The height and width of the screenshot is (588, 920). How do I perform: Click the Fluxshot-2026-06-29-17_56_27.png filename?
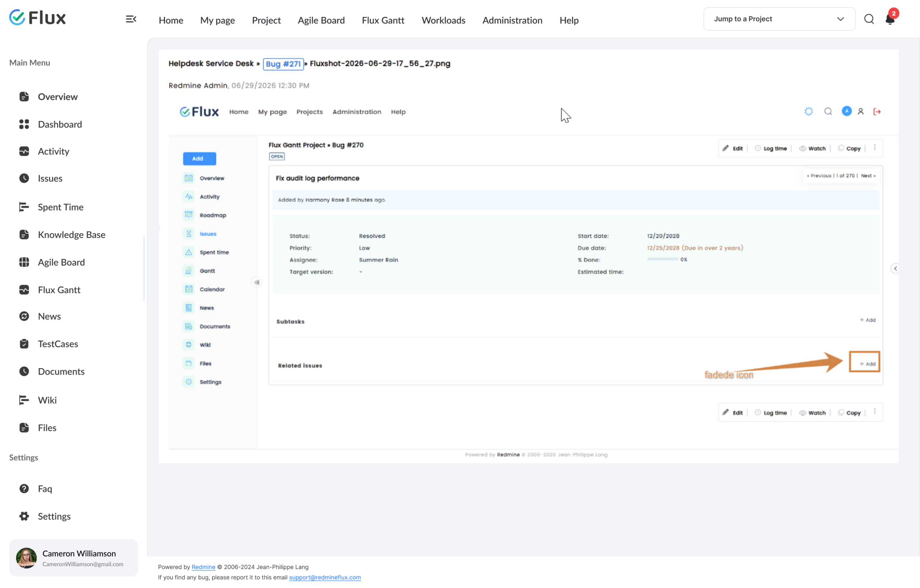380,63
